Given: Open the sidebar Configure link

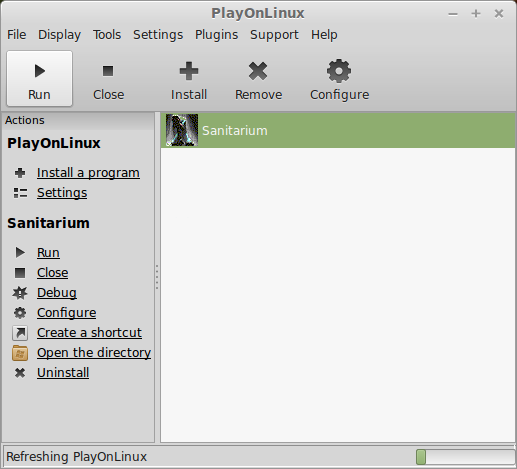Looking at the screenshot, I should (67, 313).
